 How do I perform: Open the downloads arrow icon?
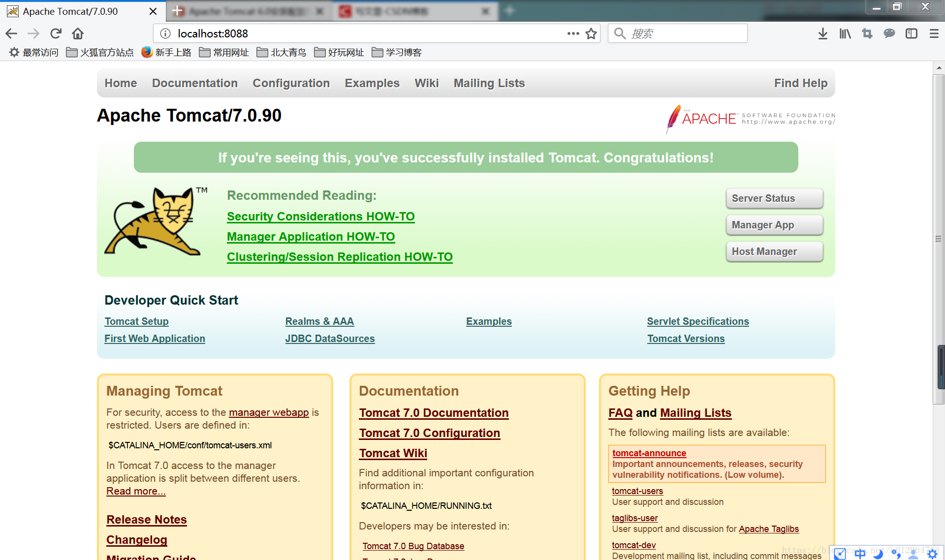click(x=822, y=33)
